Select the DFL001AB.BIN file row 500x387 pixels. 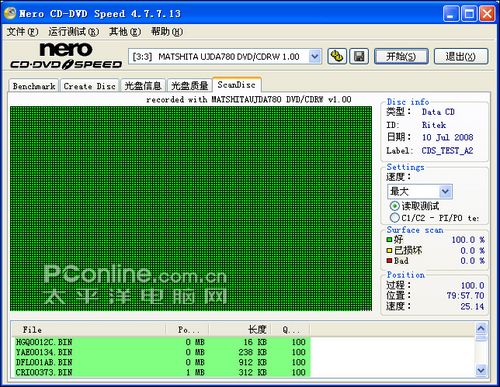[x=163, y=362]
